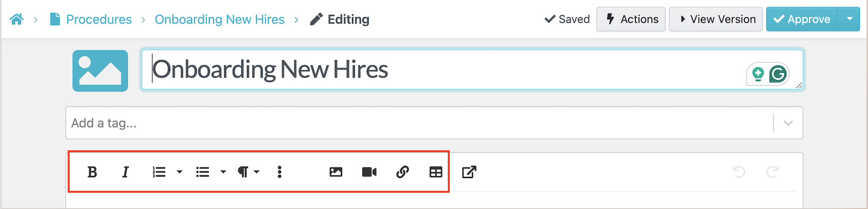Image resolution: width=868 pixels, height=209 pixels.
Task: Expand the tag dropdown chevron
Action: [788, 123]
